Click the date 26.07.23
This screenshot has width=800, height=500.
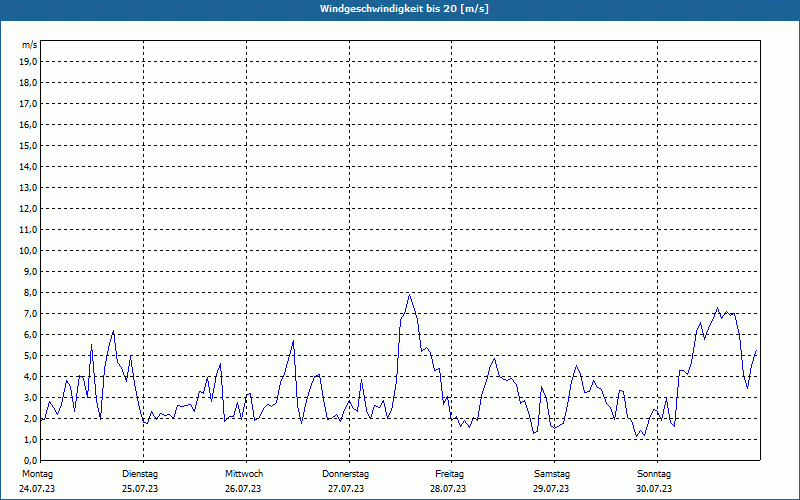243,489
